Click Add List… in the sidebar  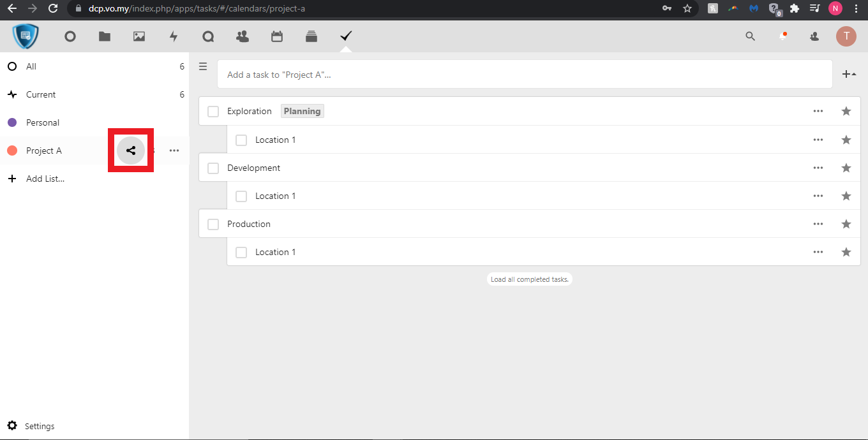point(45,179)
